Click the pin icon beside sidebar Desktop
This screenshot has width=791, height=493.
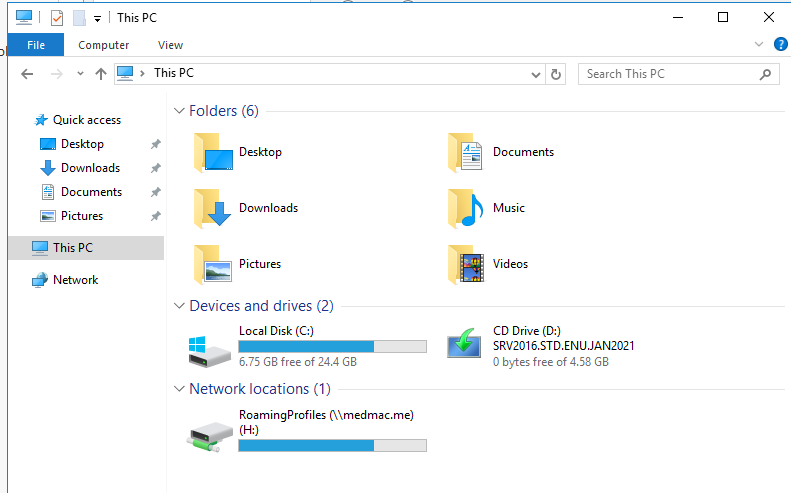pyautogui.click(x=155, y=144)
